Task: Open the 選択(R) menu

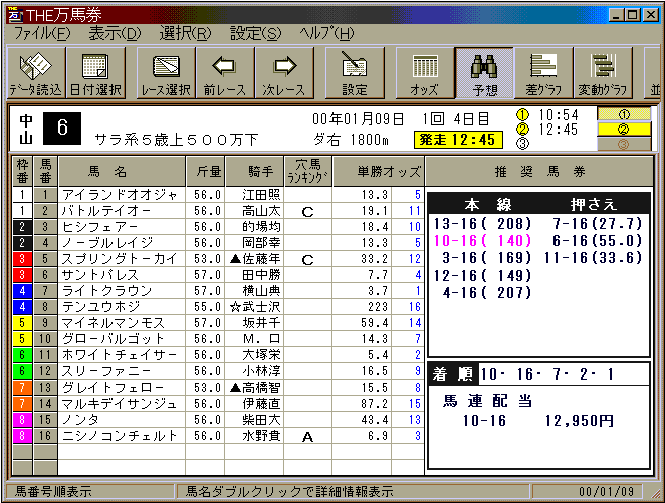Action: click(x=186, y=33)
